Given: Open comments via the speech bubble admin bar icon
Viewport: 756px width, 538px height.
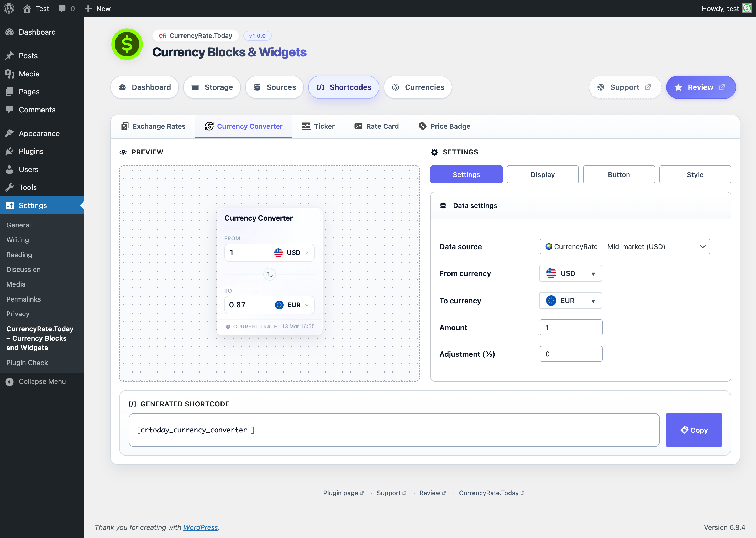Looking at the screenshot, I should click(62, 8).
